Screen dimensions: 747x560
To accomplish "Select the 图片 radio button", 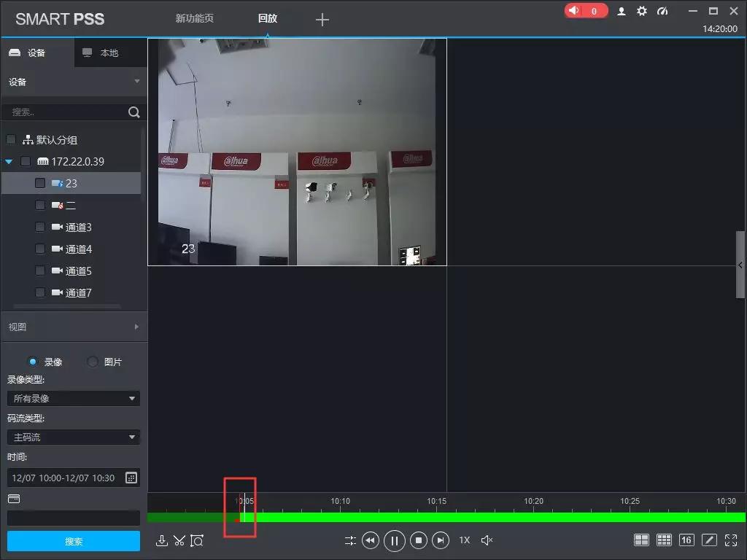I will 92,362.
